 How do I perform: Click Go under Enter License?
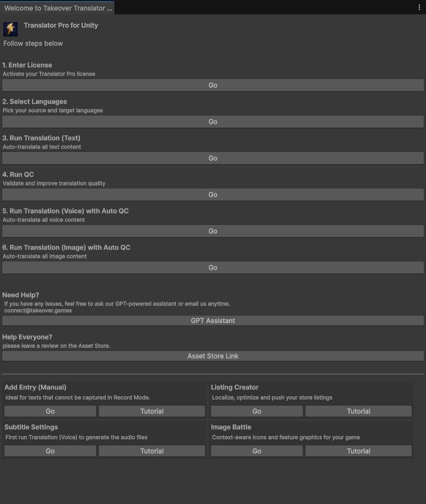213,85
